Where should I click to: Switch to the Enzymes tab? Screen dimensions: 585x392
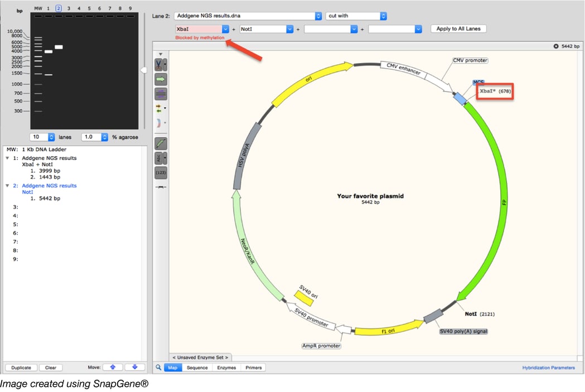pyautogui.click(x=226, y=367)
